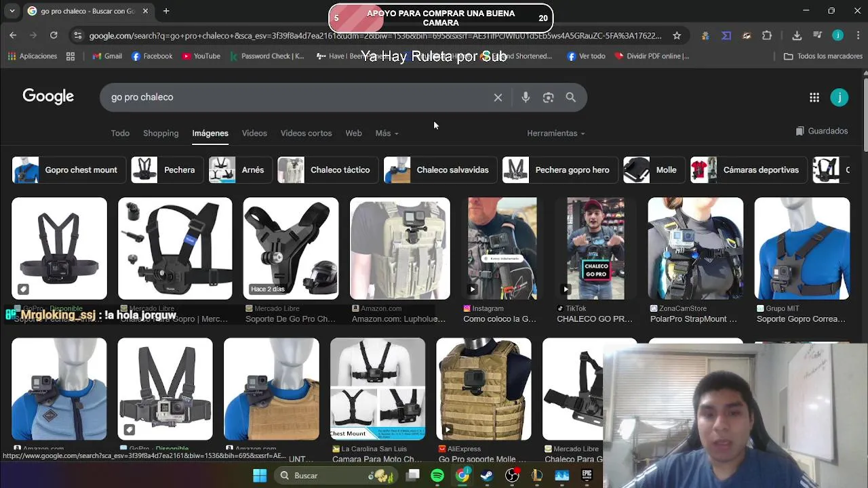Open the Grupo MIT 'Soporte Gopro Correa' image
Screen dimensions: 868x488
pos(802,248)
